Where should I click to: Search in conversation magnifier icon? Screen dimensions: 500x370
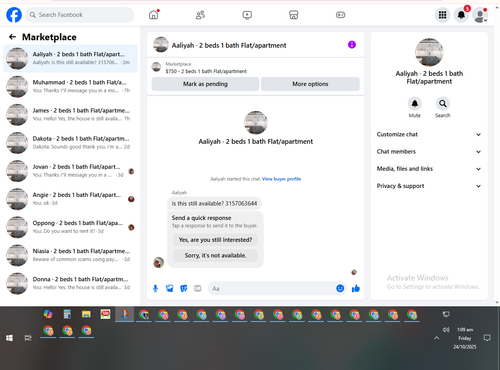point(443,104)
